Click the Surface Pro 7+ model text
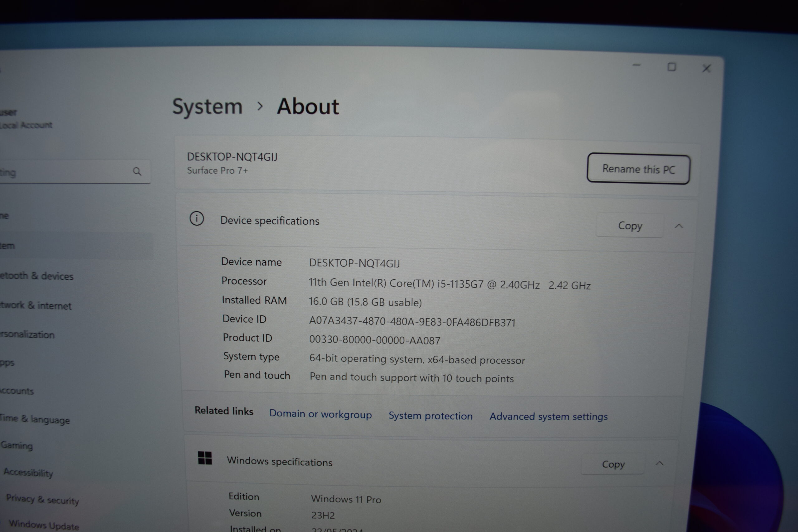Viewport: 798px width, 532px height. 218,171
